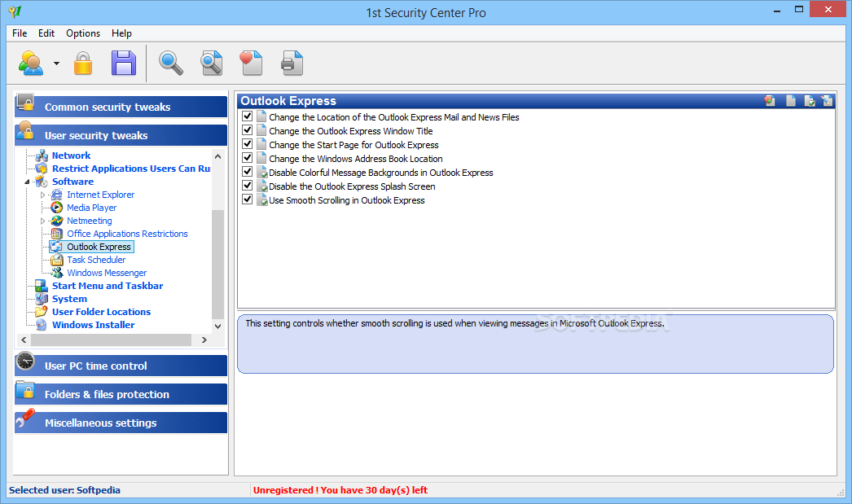Click the Outlook Express icon in tree

(x=57, y=247)
